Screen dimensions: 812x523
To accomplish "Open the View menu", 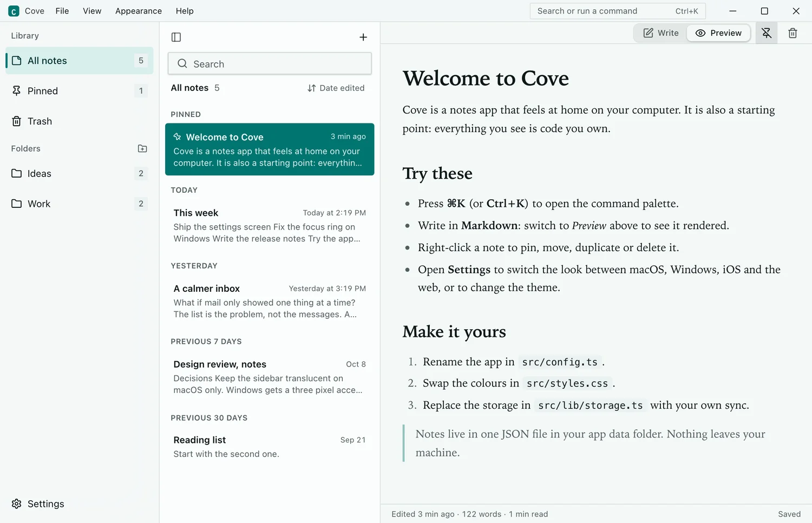I will 92,11.
